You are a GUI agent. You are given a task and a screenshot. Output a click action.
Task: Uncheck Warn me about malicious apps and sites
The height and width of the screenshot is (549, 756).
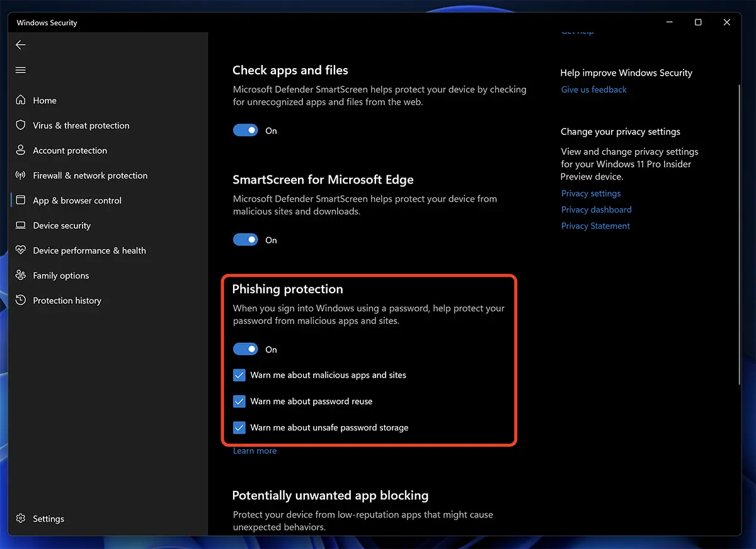239,375
